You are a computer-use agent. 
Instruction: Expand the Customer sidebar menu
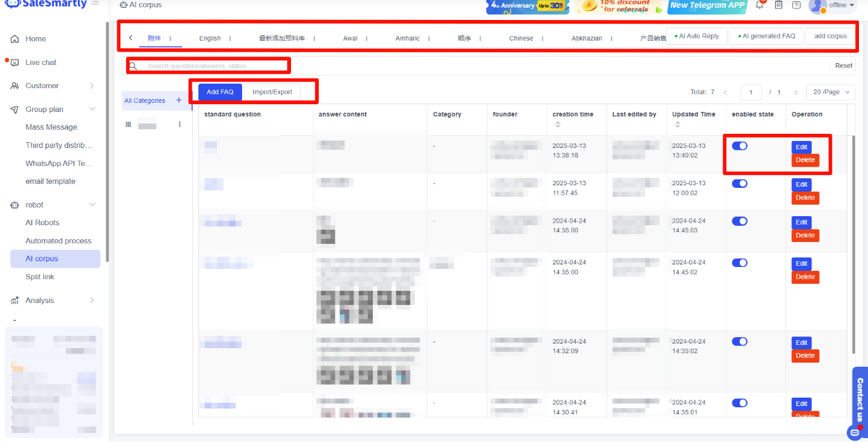click(92, 86)
